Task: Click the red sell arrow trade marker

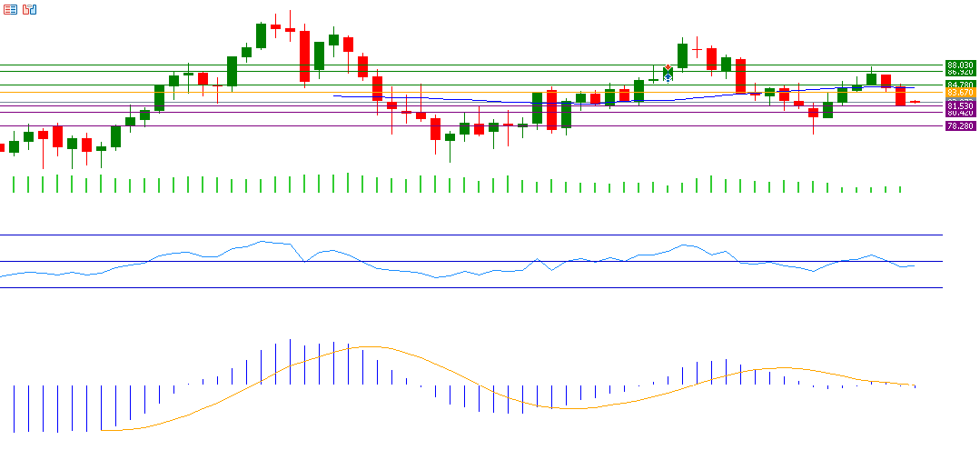Action: coord(668,68)
